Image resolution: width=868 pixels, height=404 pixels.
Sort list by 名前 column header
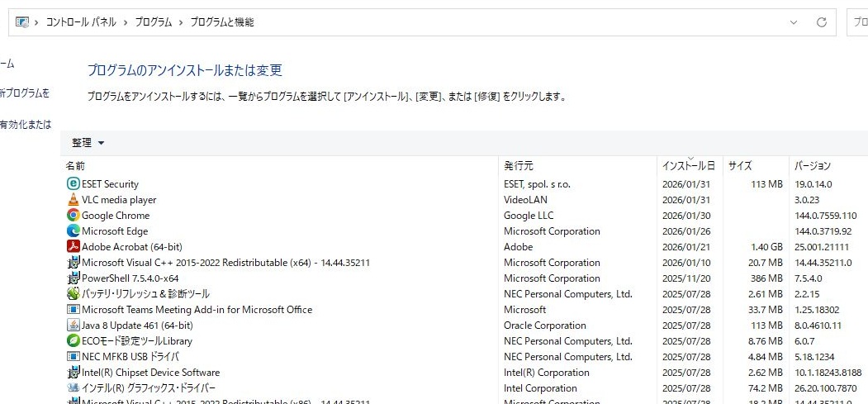(x=76, y=166)
